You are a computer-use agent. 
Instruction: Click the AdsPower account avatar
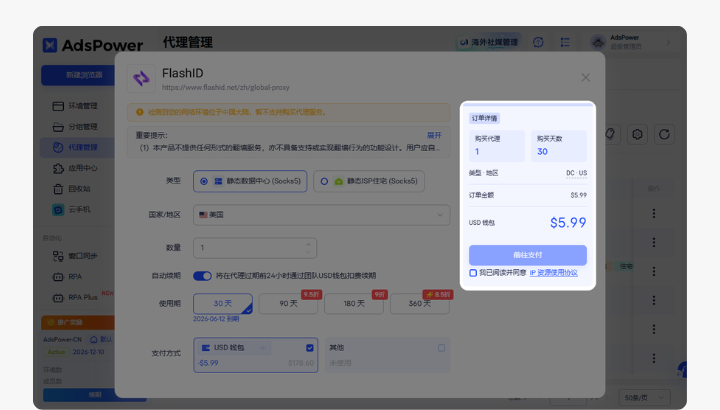click(598, 42)
